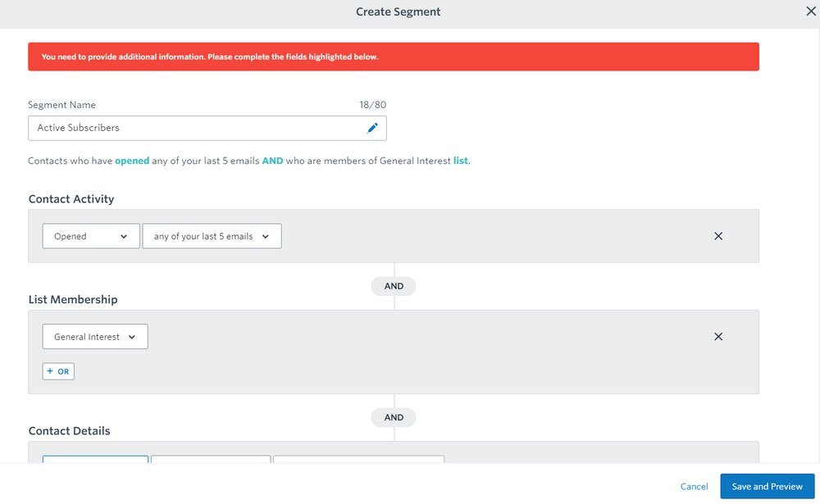The height and width of the screenshot is (504, 820).
Task: Remove the List Membership condition
Action: [718, 337]
